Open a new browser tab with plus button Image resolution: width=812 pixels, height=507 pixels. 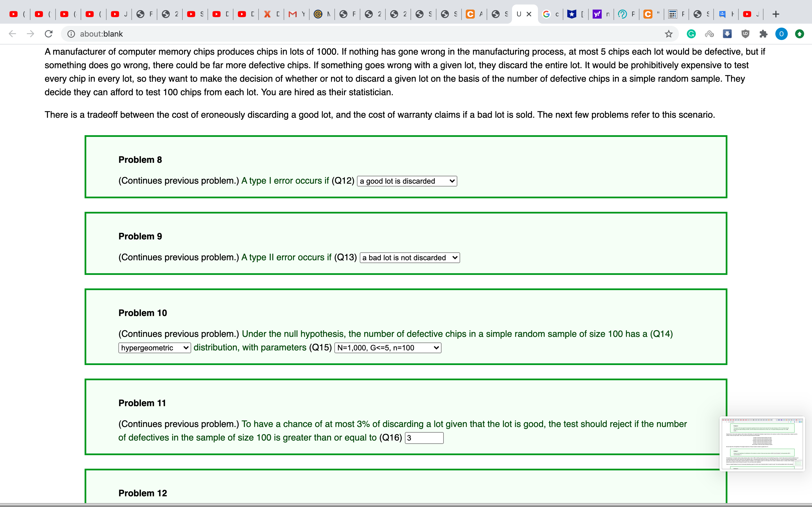(776, 14)
